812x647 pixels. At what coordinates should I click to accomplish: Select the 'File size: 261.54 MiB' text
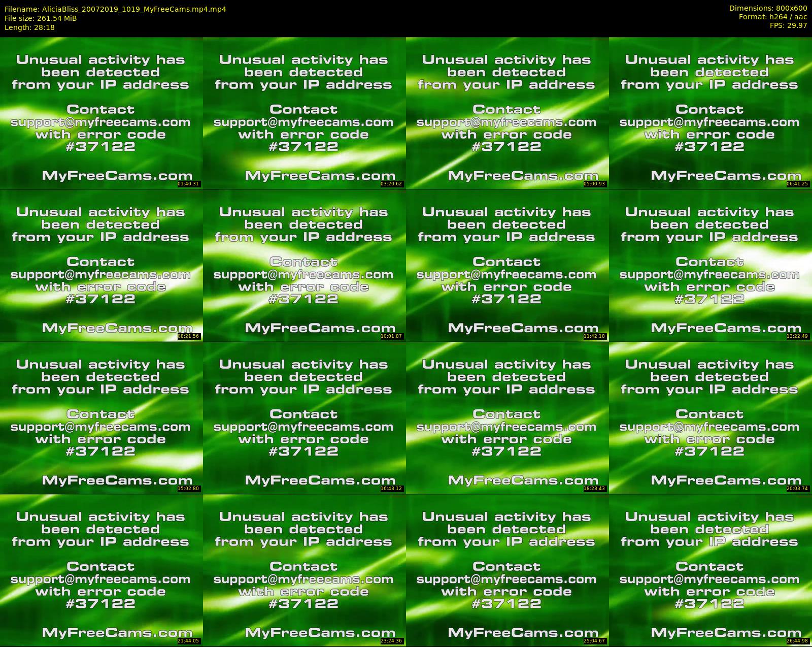[x=41, y=18]
